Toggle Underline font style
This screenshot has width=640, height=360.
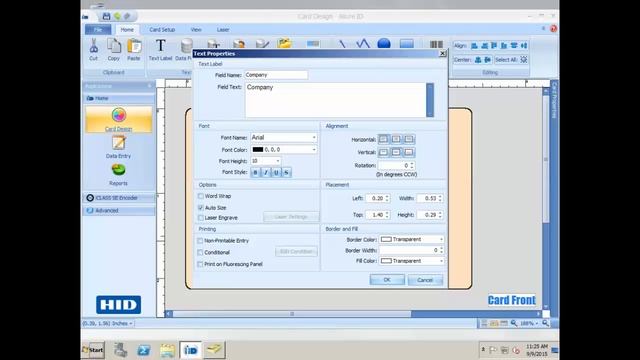click(x=276, y=173)
